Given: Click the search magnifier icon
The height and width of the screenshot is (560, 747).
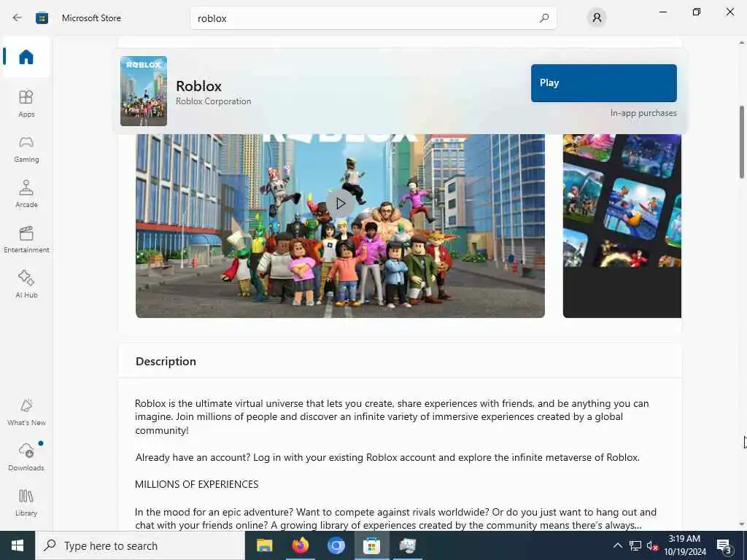Looking at the screenshot, I should point(544,18).
